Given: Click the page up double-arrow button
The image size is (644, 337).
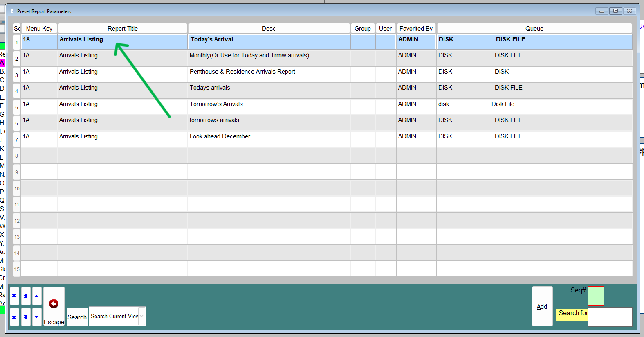Looking at the screenshot, I should click(x=25, y=296).
